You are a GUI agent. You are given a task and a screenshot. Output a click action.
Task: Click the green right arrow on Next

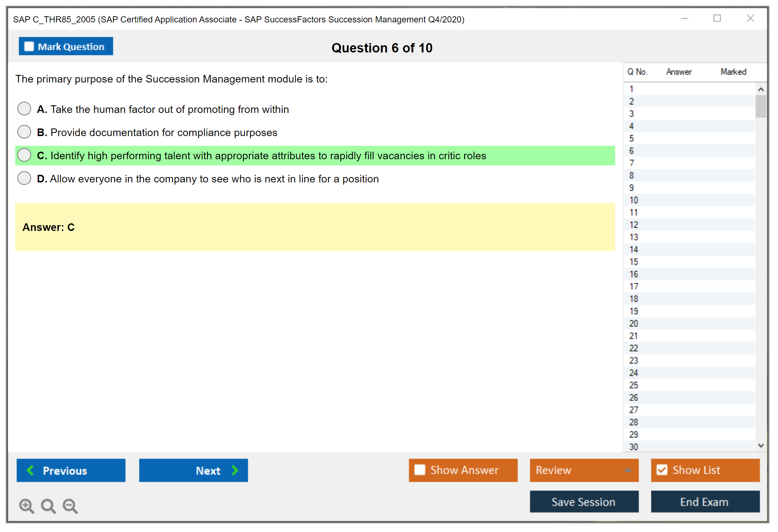pos(235,470)
